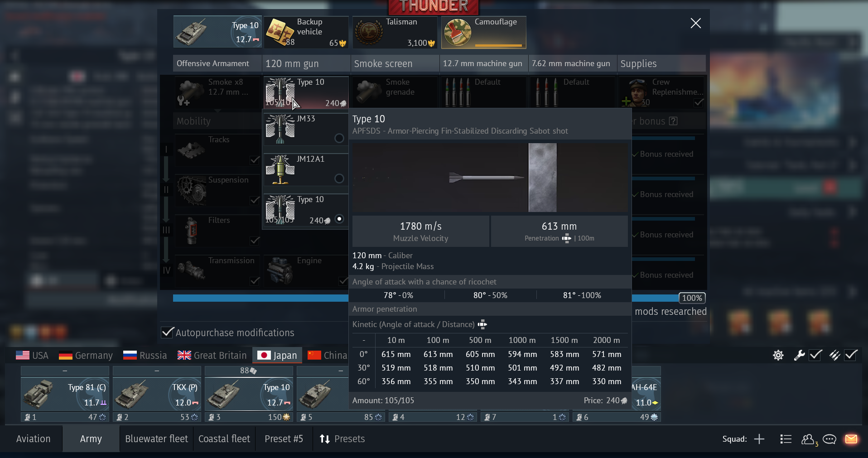Open the Camouflage customization
The image size is (868, 458).
click(483, 32)
